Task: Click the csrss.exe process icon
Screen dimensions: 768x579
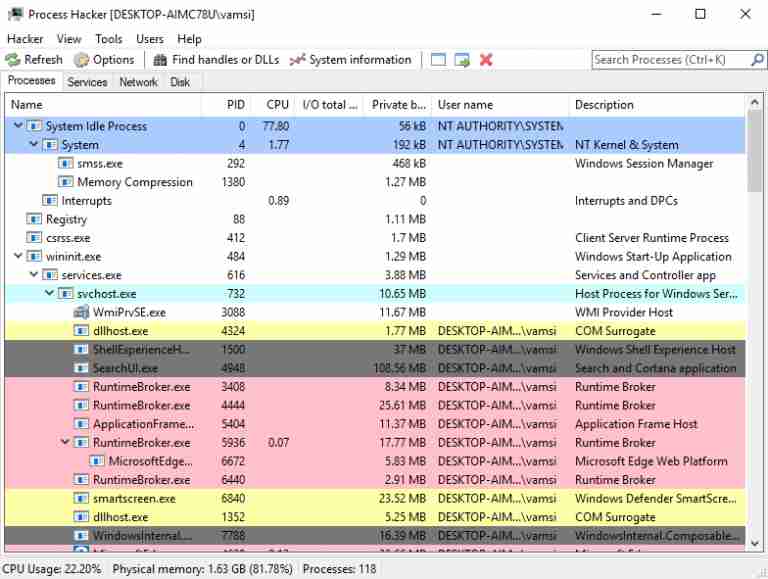Action: [x=34, y=238]
